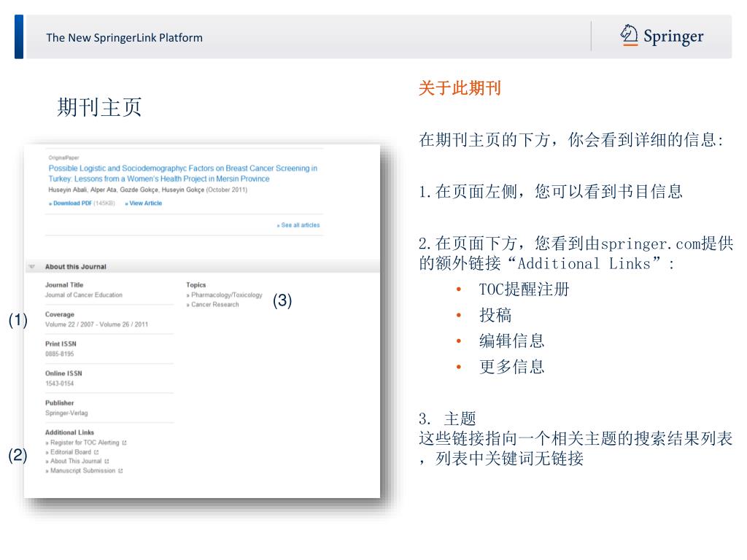Click the external-link icon beside Manuscript Submission

point(120,471)
